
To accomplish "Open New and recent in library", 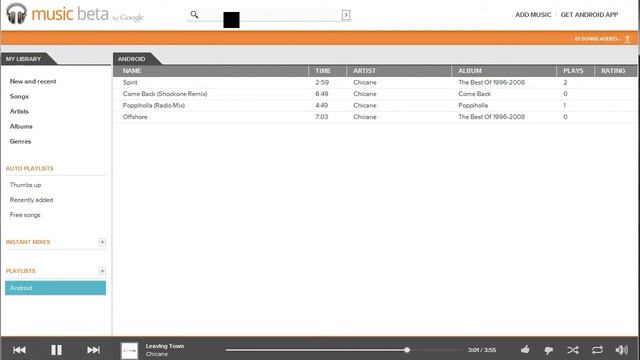I will click(x=33, y=81).
